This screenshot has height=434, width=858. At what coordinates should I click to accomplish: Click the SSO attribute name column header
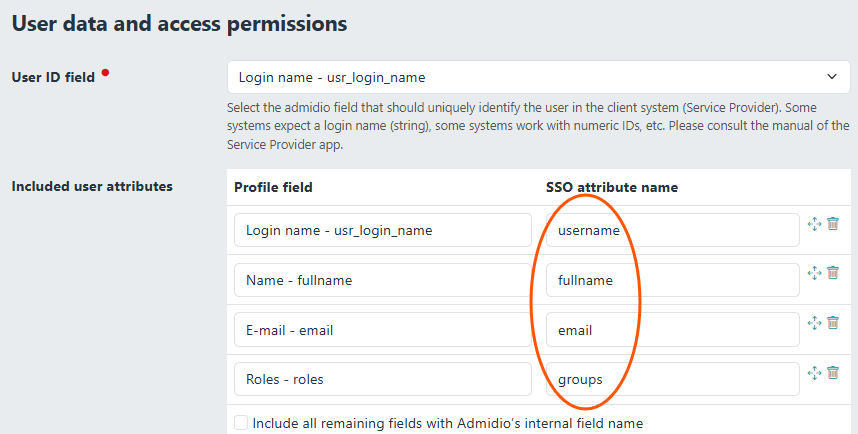click(x=612, y=187)
